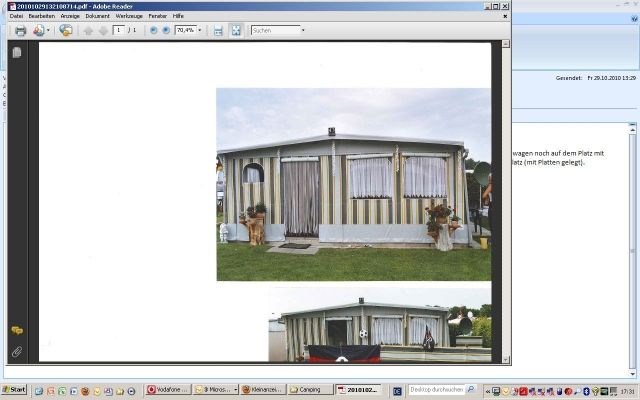Click the collaboration globe icon

(x=65, y=30)
